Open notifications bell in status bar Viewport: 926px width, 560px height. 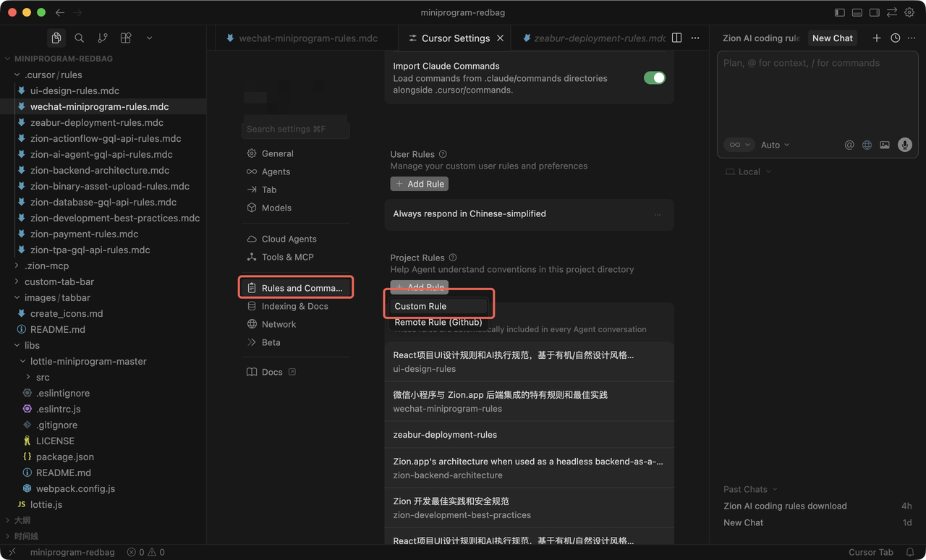[x=910, y=552]
